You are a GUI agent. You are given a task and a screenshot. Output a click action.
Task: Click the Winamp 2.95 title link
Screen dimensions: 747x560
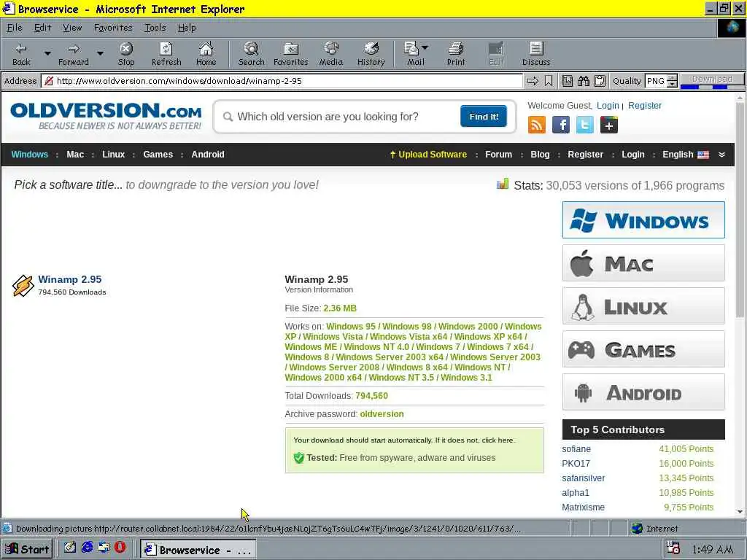tap(69, 279)
